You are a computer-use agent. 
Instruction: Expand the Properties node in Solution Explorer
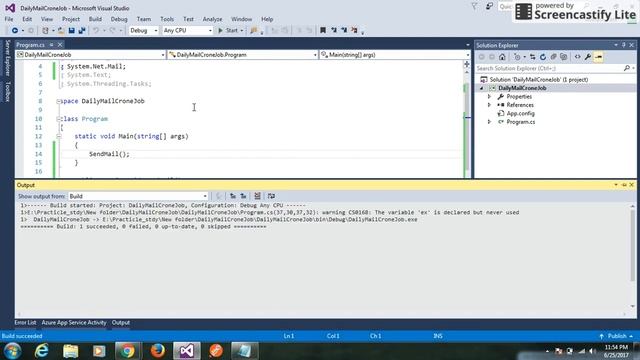[x=489, y=97]
